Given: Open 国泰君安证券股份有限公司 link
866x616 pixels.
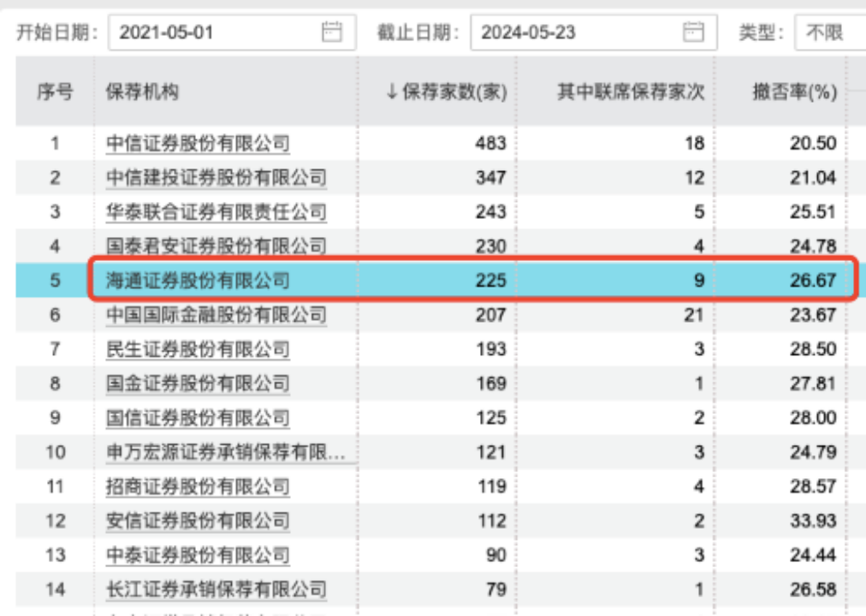Looking at the screenshot, I should point(216,246).
